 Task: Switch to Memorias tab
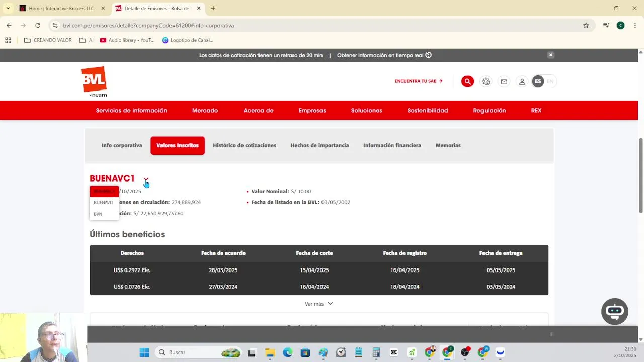448,145
